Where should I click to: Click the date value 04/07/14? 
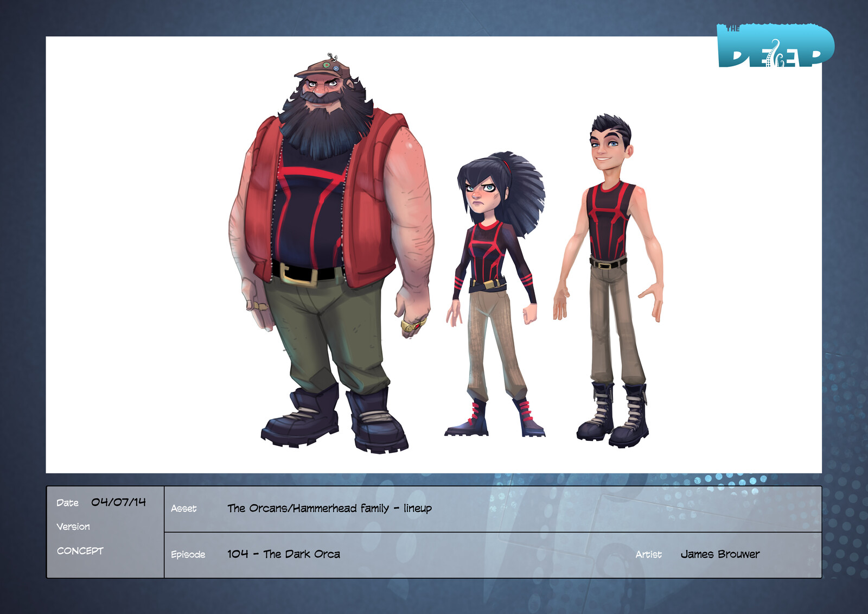coord(119,502)
